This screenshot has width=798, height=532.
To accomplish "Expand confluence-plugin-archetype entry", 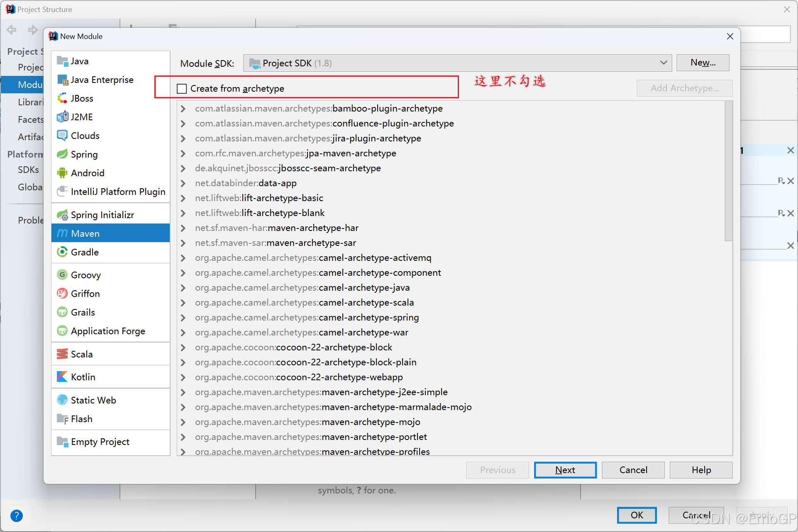I will click(183, 124).
